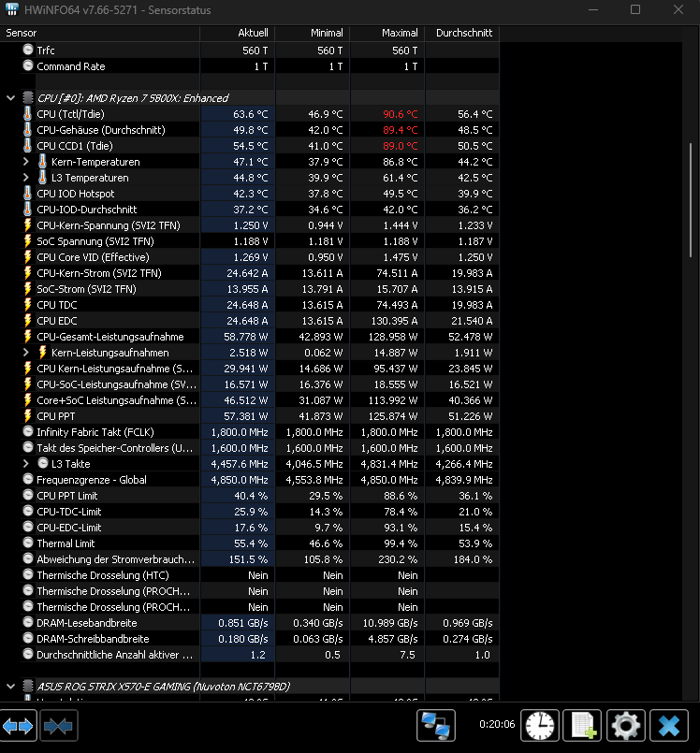Click 128.958 W maximum power value
Screen dimensions: 700x753
click(393, 337)
